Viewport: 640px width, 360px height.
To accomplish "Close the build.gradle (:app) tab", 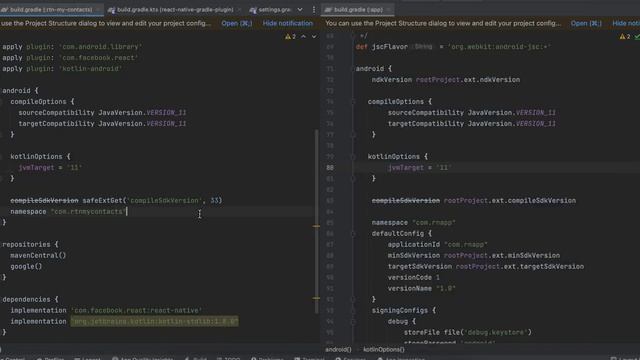I will click(x=389, y=9).
